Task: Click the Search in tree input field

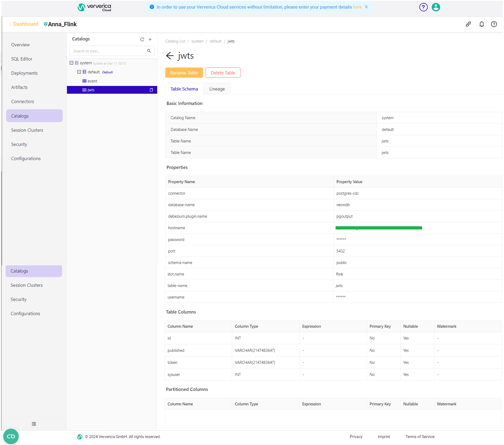Action: (108, 51)
